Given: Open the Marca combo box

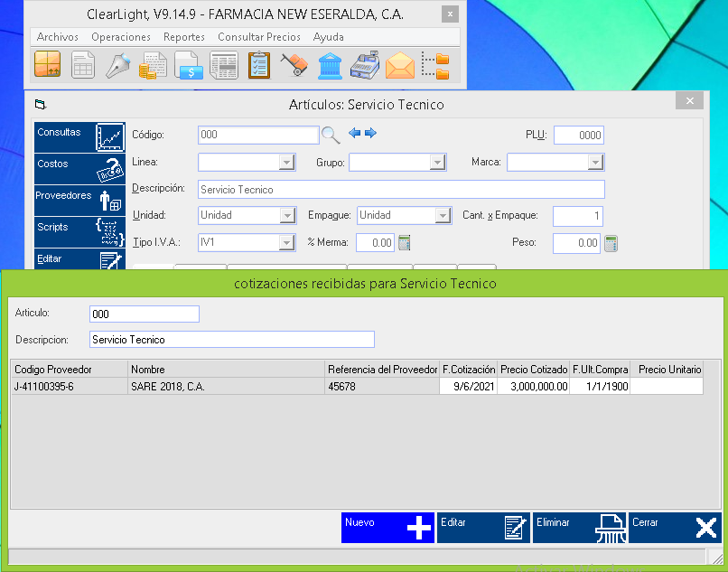Looking at the screenshot, I should coord(595,163).
